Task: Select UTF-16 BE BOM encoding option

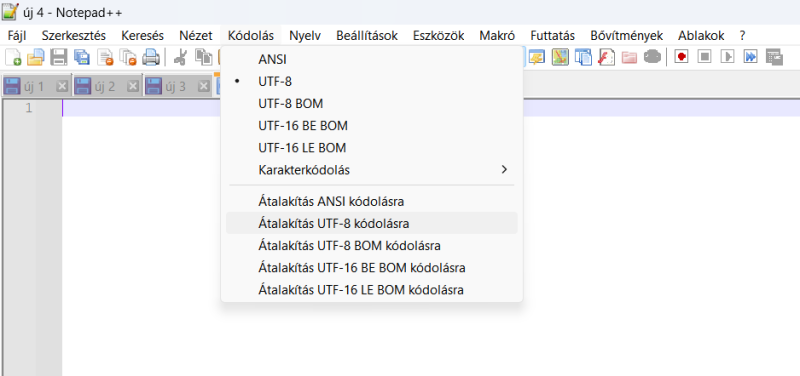Action: [x=371, y=126]
